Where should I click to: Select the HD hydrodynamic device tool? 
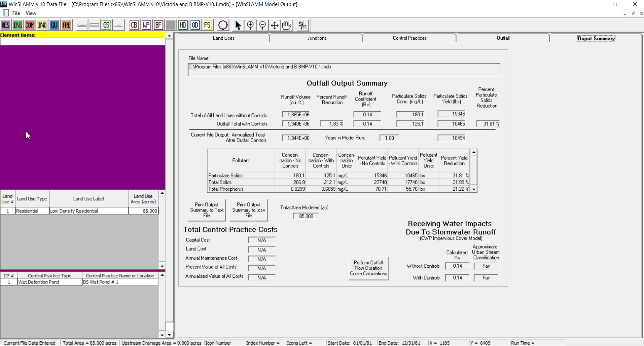coord(183,25)
